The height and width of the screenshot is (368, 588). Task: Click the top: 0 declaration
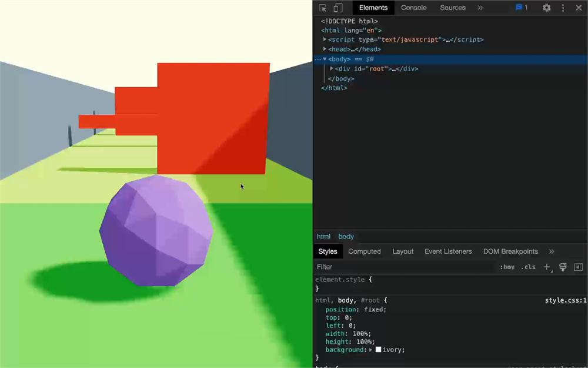pyautogui.click(x=339, y=318)
